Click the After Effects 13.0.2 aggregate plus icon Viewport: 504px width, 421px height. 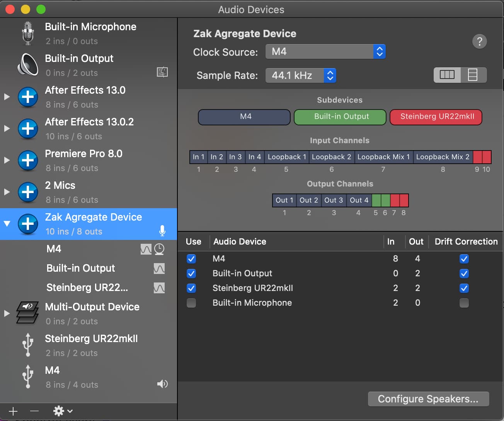click(x=28, y=128)
